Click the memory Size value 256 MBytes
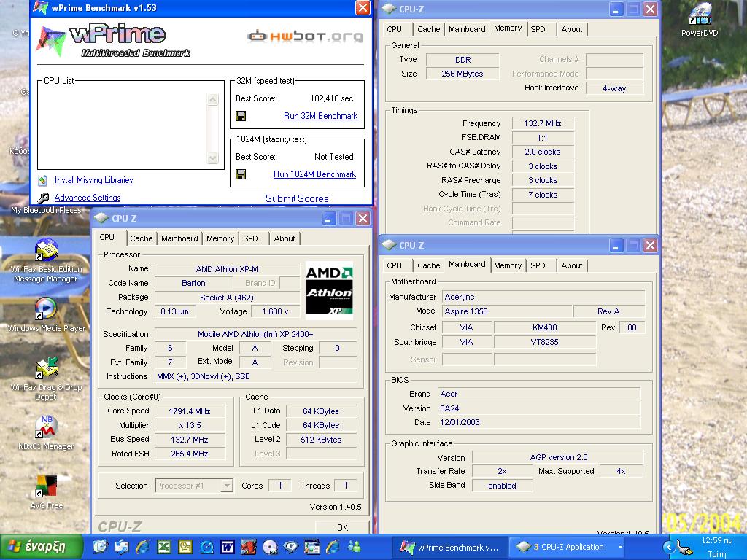 pyautogui.click(x=462, y=74)
